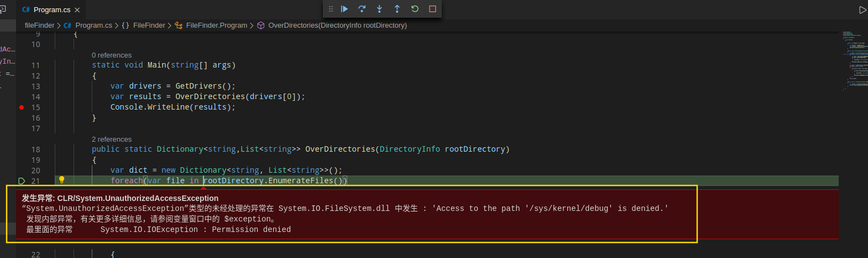Toggle the breakpoint on line 15
868x258 pixels.
(x=22, y=107)
